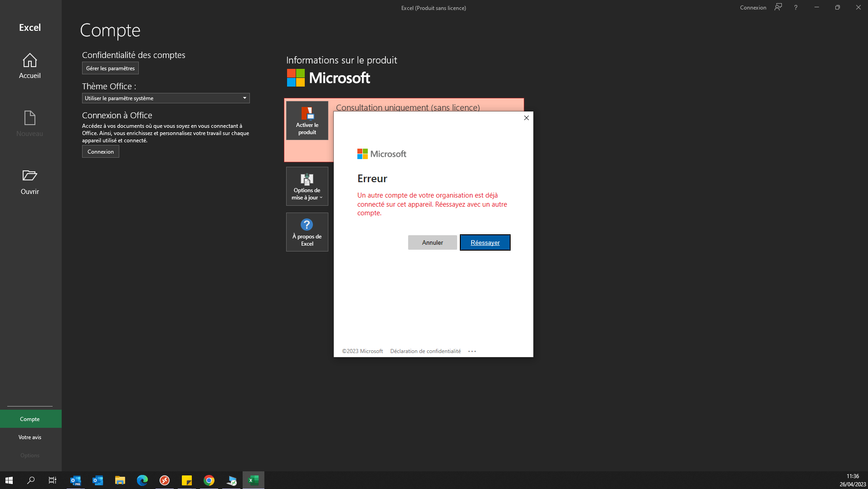
Task: Close the Microsoft error dialog
Action: (x=527, y=118)
